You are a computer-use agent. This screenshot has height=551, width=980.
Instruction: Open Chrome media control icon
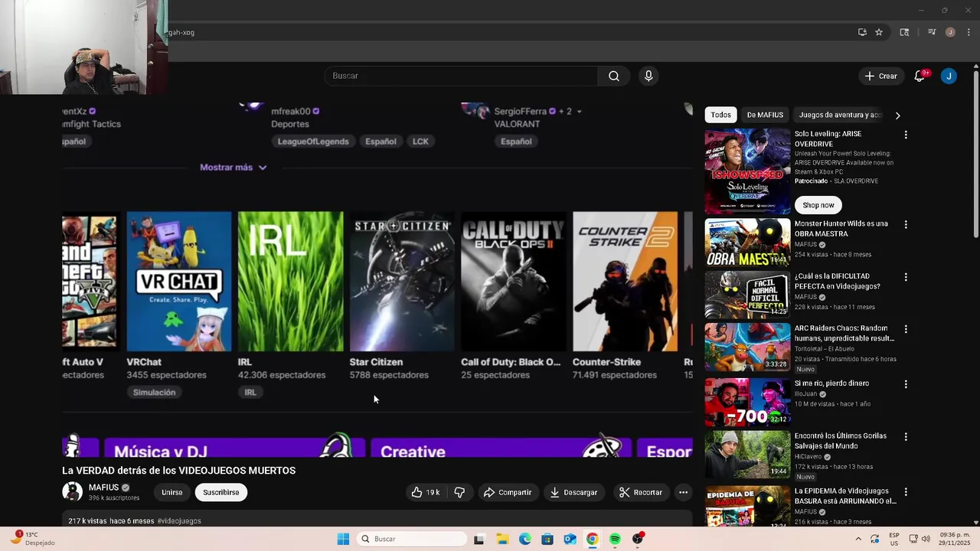pyautogui.click(x=932, y=32)
